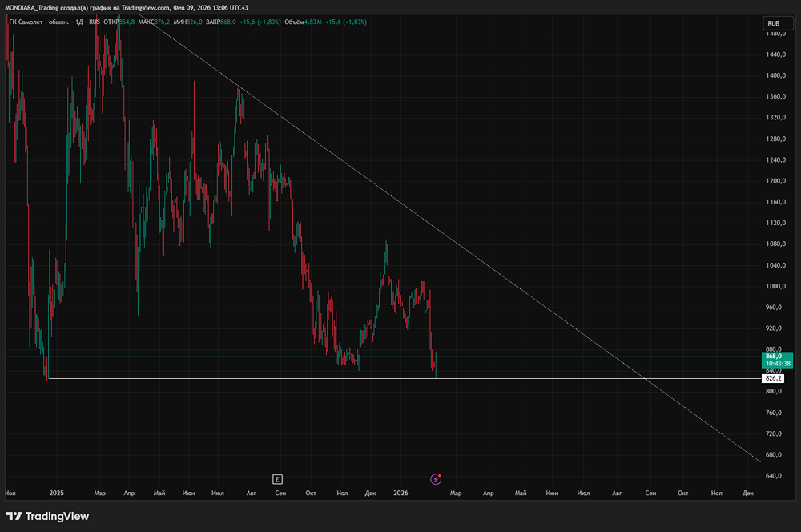Click the last Дек label on time axis
This screenshot has width=801, height=532.
pos(747,494)
